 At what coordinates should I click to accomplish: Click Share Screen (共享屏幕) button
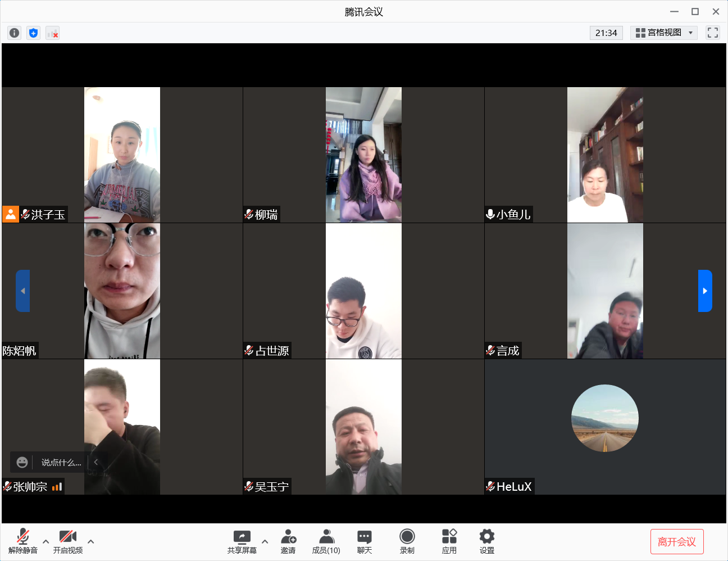tap(242, 541)
